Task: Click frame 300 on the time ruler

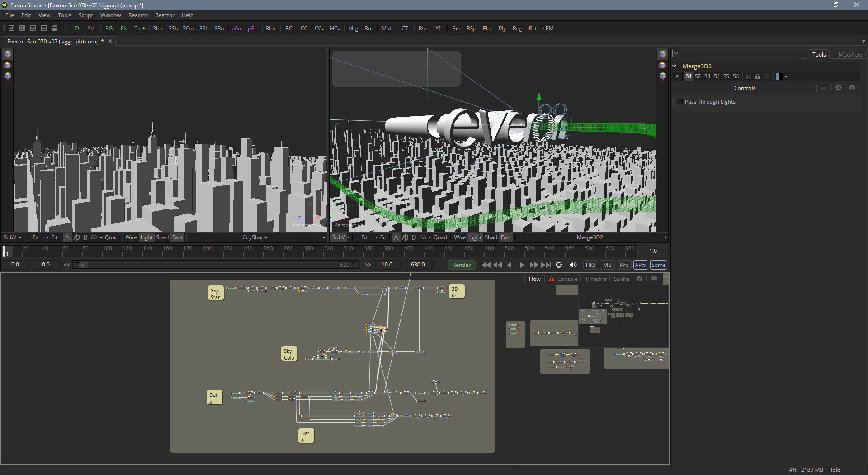Action: click(308, 249)
